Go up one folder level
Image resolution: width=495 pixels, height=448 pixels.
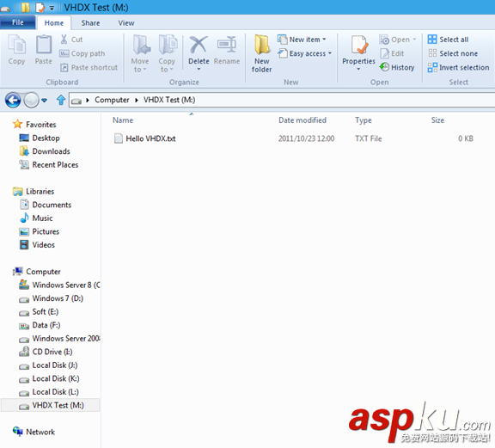point(61,100)
